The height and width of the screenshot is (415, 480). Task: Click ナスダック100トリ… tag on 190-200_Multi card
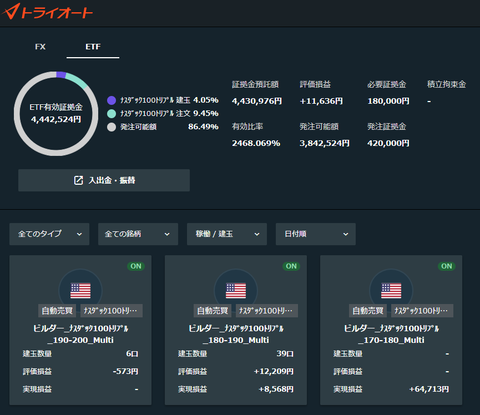click(x=111, y=311)
